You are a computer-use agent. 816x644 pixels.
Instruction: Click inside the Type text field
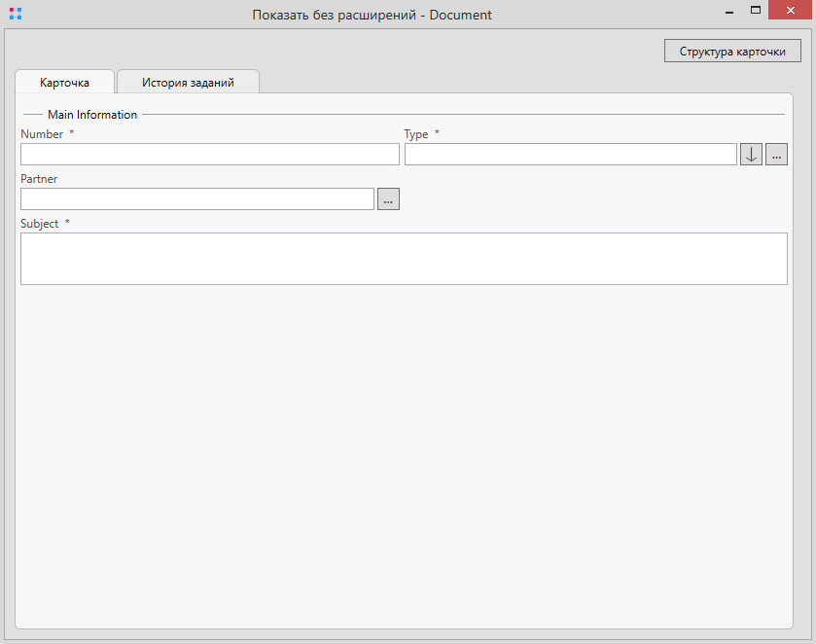(570, 155)
